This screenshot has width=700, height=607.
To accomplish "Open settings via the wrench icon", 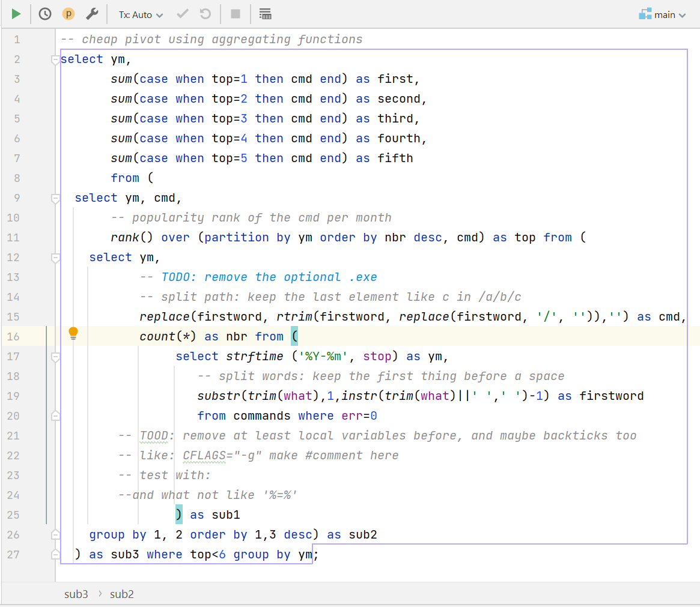I will click(x=92, y=14).
